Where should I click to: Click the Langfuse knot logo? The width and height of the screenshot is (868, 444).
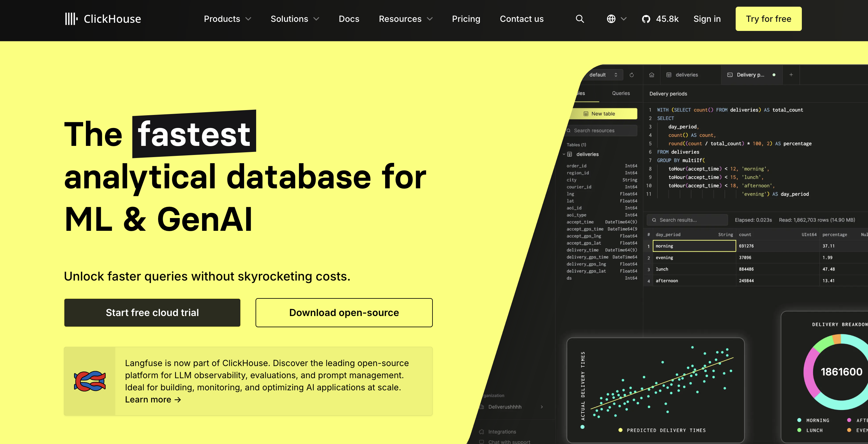(x=90, y=381)
